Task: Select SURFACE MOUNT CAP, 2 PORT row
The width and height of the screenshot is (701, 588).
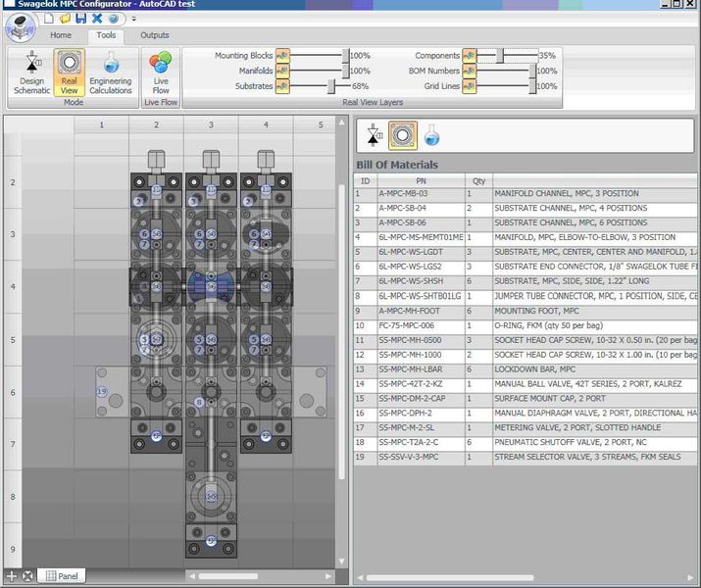Action: click(x=526, y=399)
